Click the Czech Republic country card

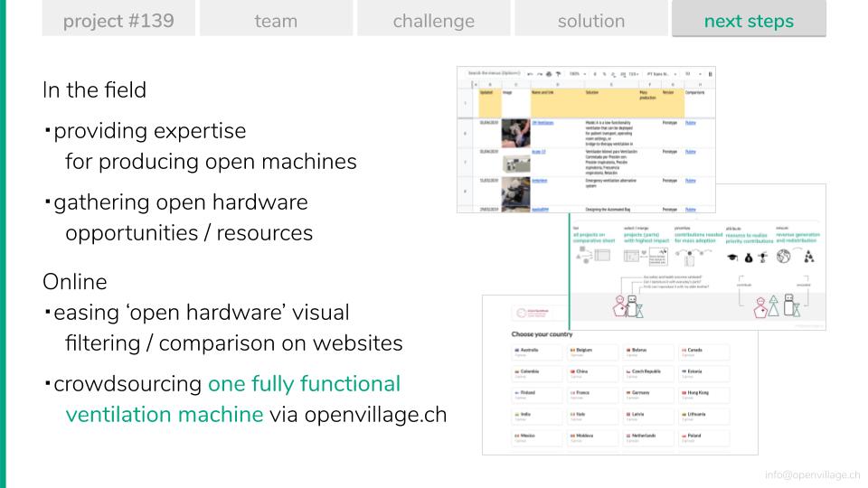(648, 373)
